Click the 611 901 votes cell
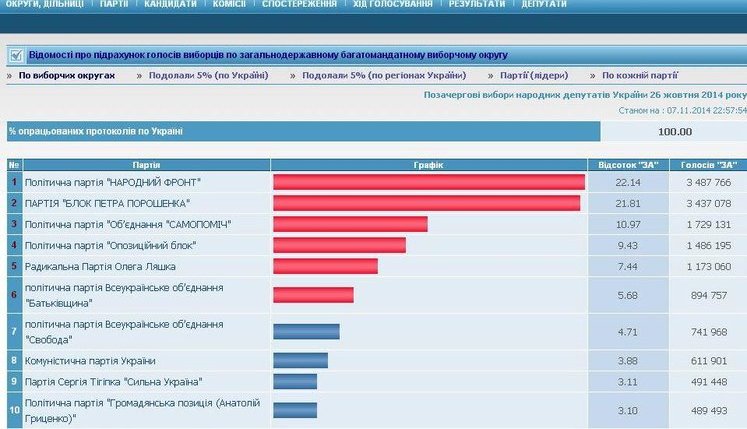The image size is (747, 429). coord(708,361)
